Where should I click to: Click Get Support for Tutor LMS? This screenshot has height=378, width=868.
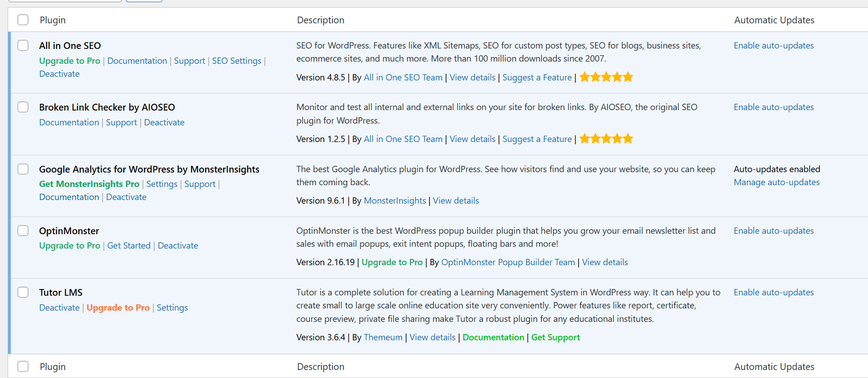coord(556,337)
